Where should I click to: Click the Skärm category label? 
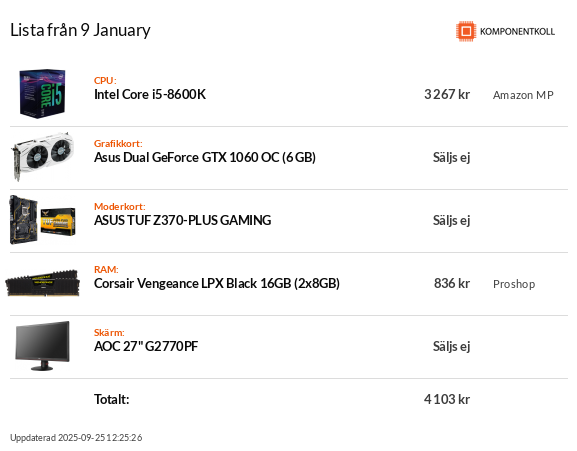tap(109, 332)
